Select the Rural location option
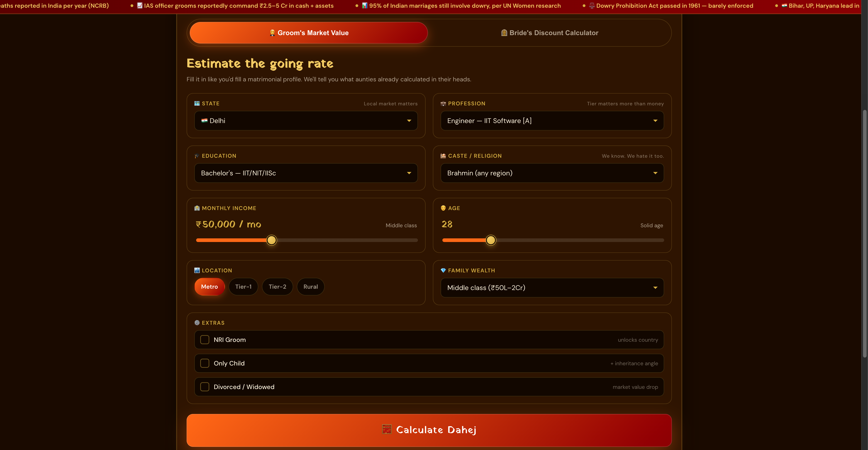The height and width of the screenshot is (450, 868). pos(310,287)
